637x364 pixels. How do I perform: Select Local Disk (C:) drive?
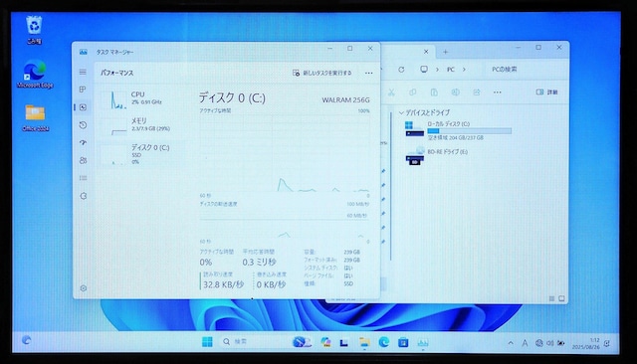point(458,130)
